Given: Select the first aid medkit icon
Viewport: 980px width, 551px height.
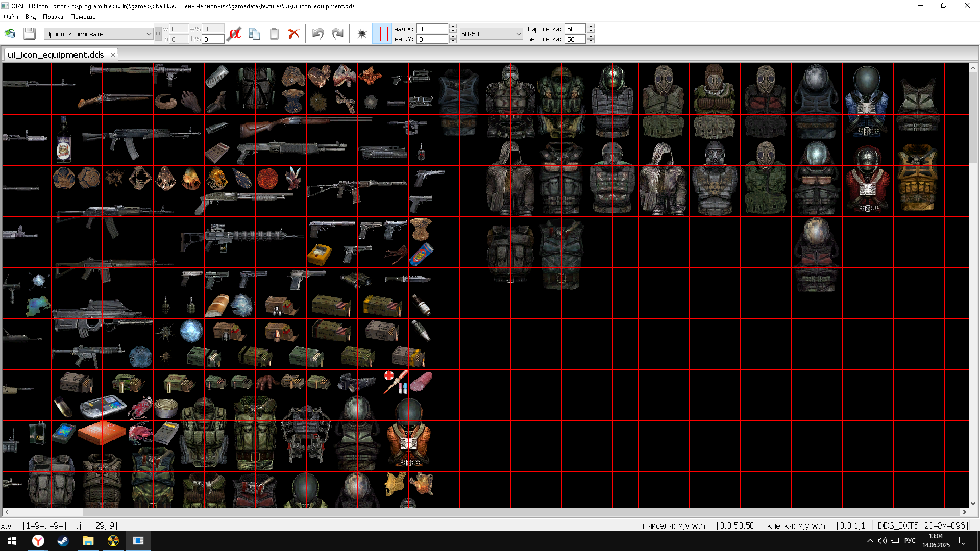Looking at the screenshot, I should click(396, 382).
